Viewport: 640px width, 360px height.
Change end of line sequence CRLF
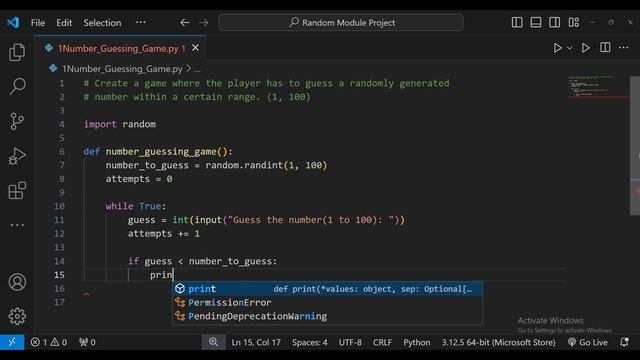pos(382,342)
